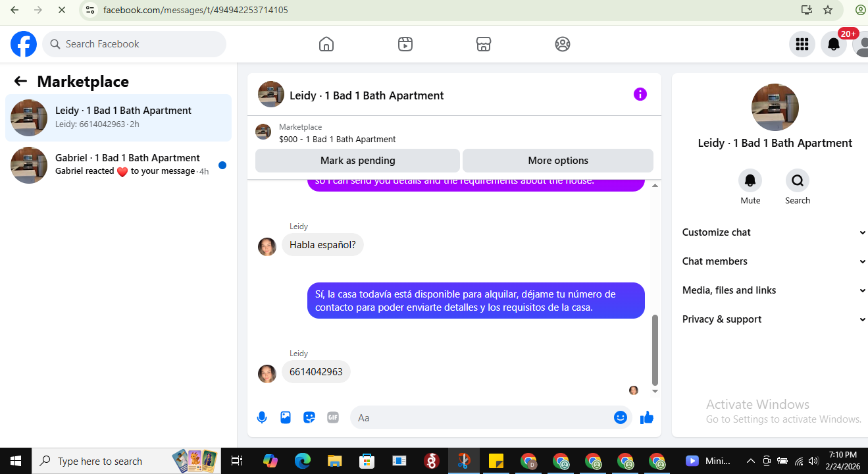Click the chat scrollbar up arrow
This screenshot has width=868, height=474.
click(x=655, y=186)
